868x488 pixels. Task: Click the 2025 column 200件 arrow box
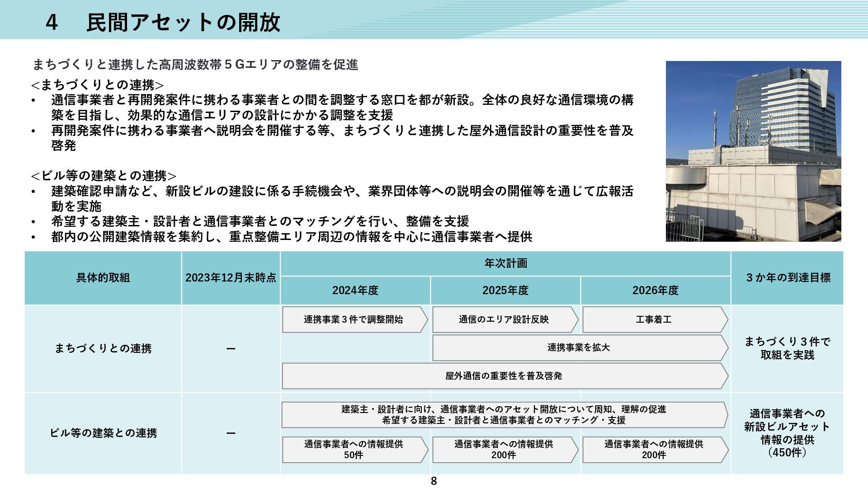504,450
